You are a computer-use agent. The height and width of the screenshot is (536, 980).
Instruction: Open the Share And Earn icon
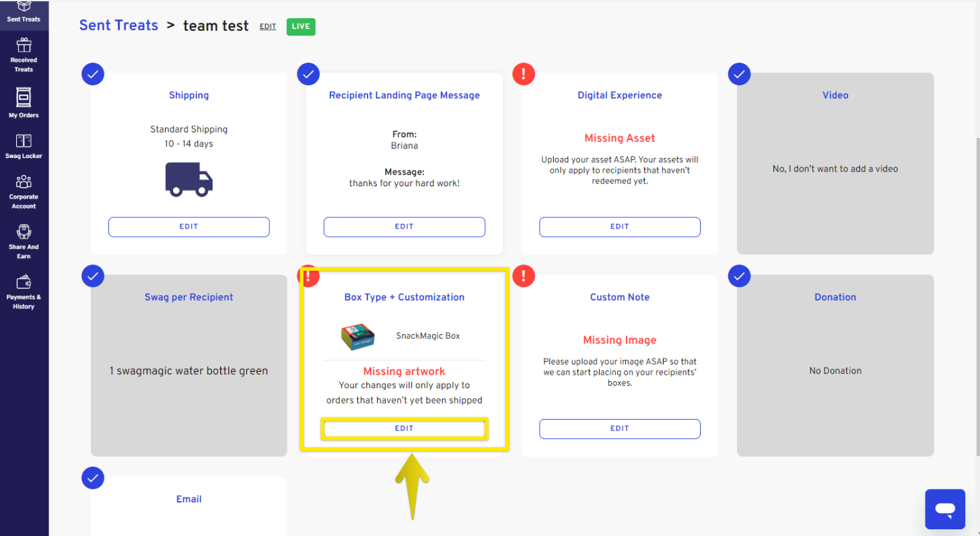(x=24, y=232)
